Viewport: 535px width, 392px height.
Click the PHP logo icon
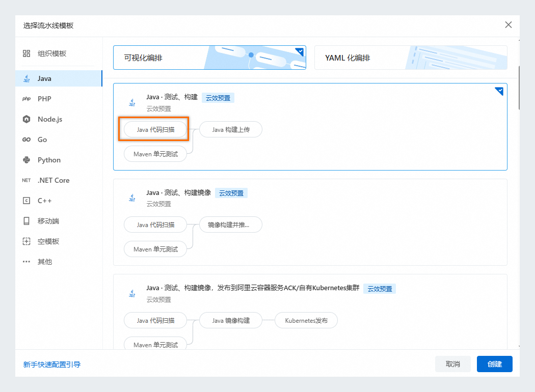26,99
